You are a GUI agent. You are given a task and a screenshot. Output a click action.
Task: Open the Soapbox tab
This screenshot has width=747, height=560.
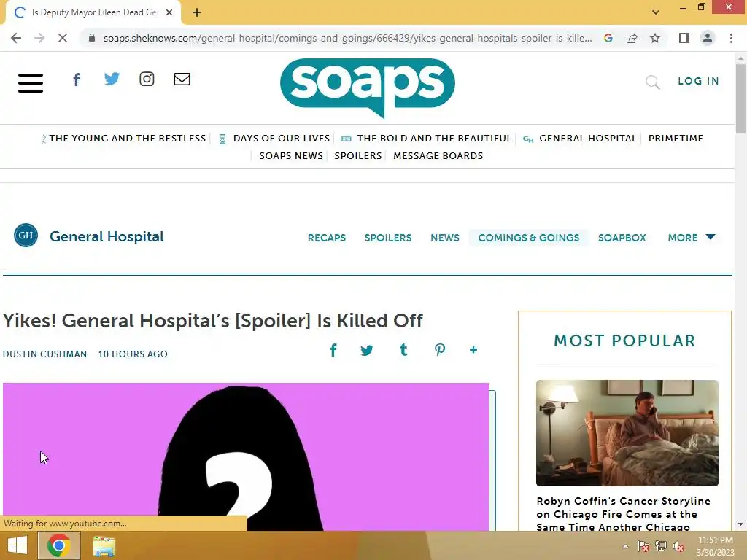pos(622,238)
